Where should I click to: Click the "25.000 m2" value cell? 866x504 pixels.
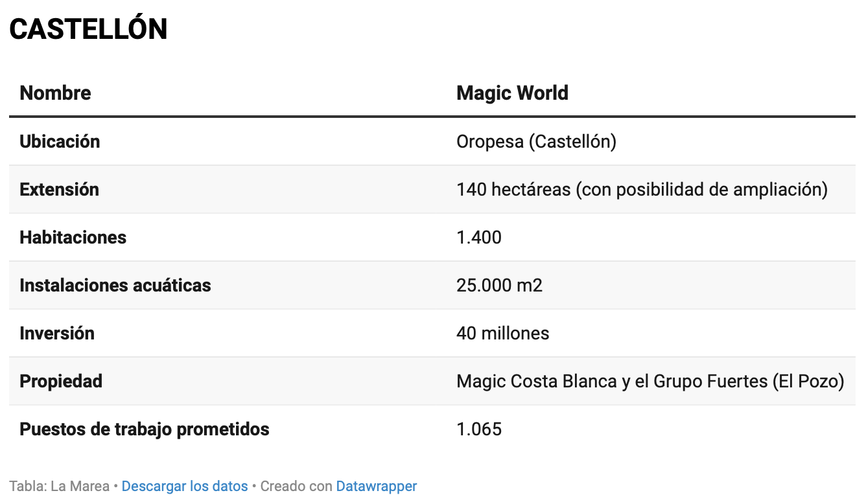(499, 285)
